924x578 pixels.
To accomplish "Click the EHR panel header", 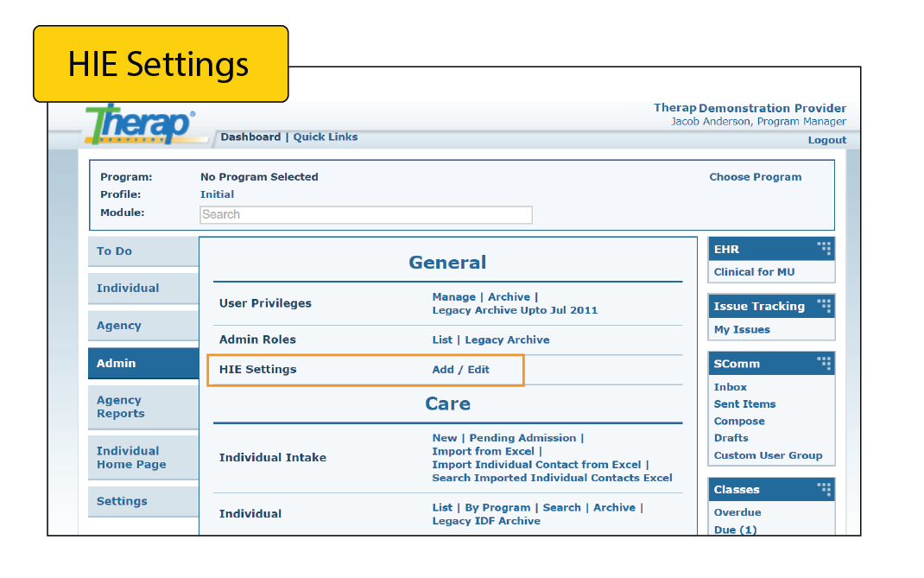I will click(771, 249).
